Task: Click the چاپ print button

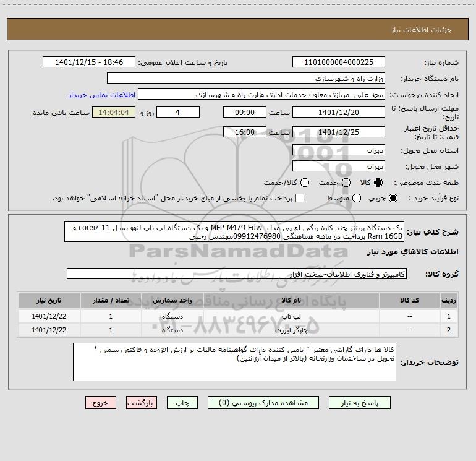Action: tap(182, 403)
